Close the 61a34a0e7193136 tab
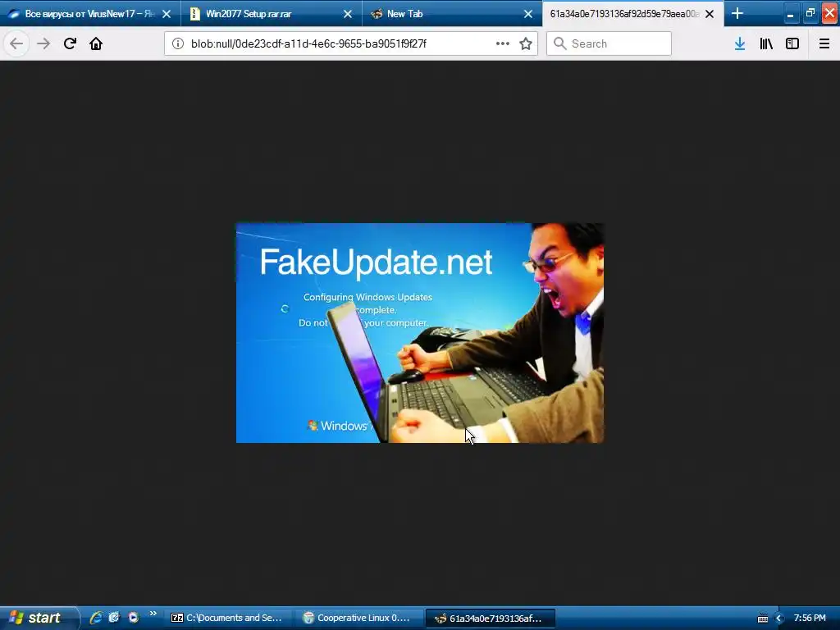The width and height of the screenshot is (840, 630). [x=710, y=14]
